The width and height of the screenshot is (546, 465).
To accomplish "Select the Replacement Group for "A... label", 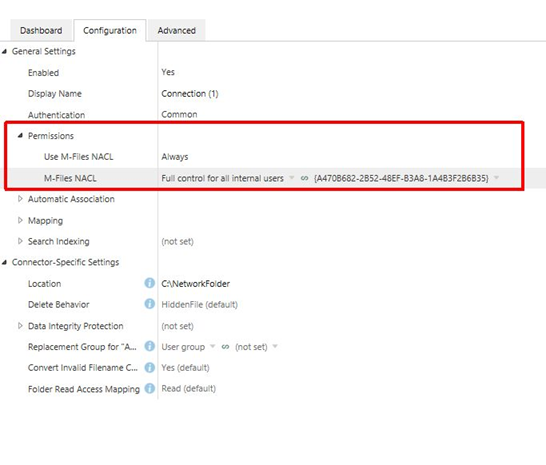I will click(x=82, y=347).
